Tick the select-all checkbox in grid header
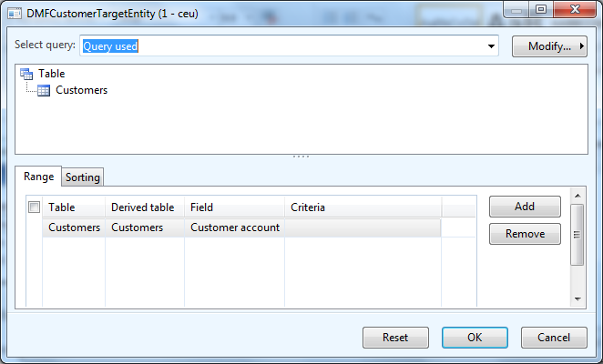 [34, 207]
